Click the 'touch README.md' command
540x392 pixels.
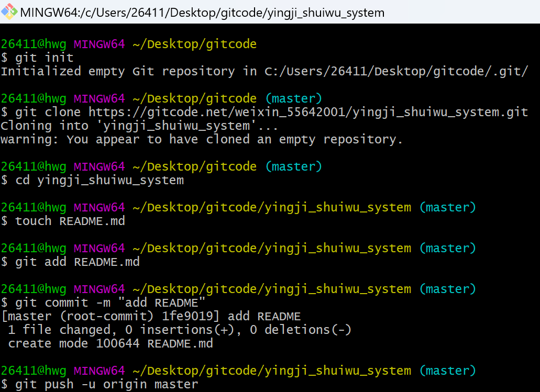tap(70, 221)
